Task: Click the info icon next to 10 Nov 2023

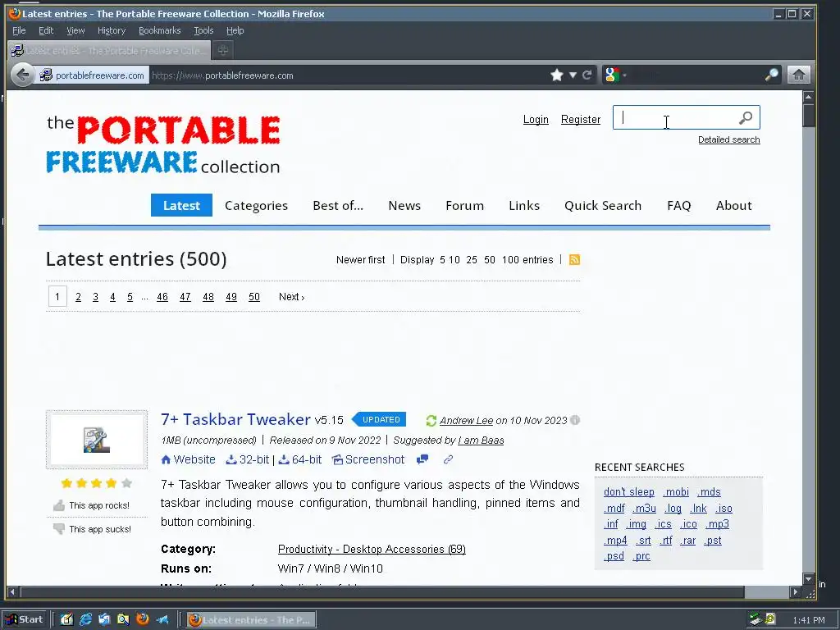Action: click(575, 420)
